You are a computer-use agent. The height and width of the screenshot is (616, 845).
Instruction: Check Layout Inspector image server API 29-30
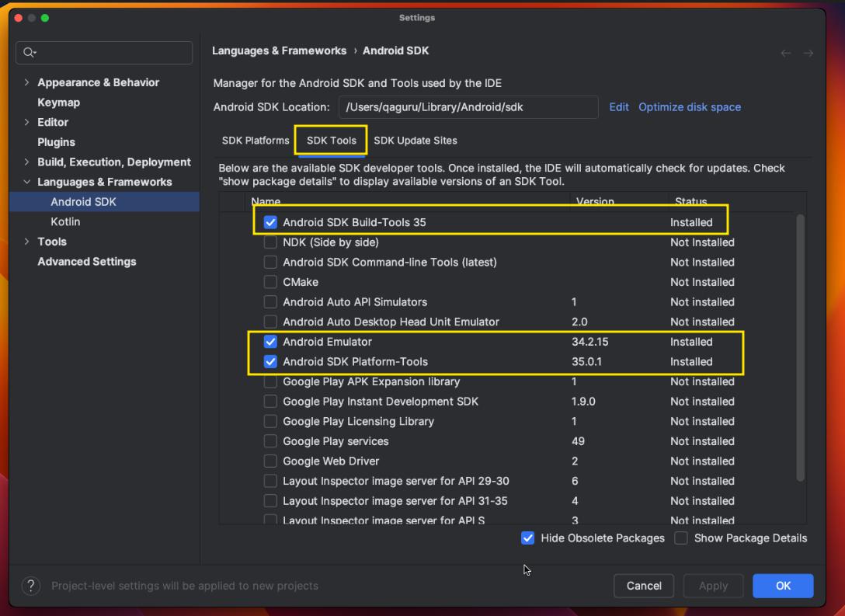pyautogui.click(x=270, y=482)
